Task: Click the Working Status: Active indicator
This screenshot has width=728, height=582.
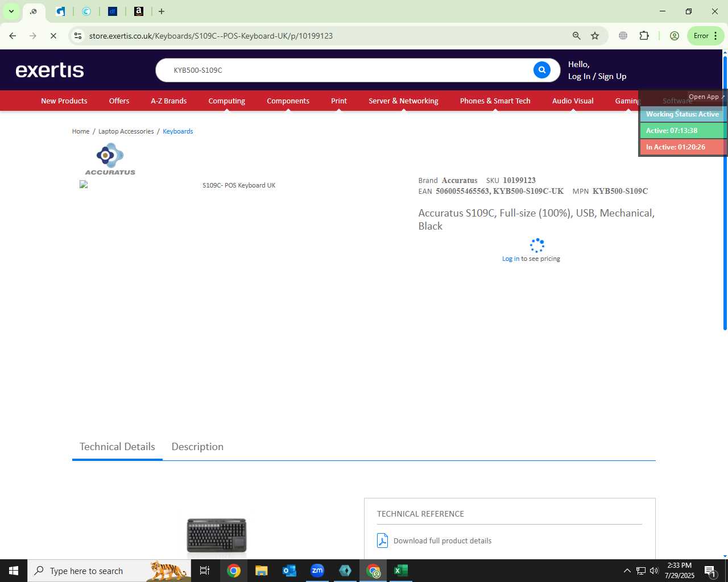Action: tap(682, 114)
